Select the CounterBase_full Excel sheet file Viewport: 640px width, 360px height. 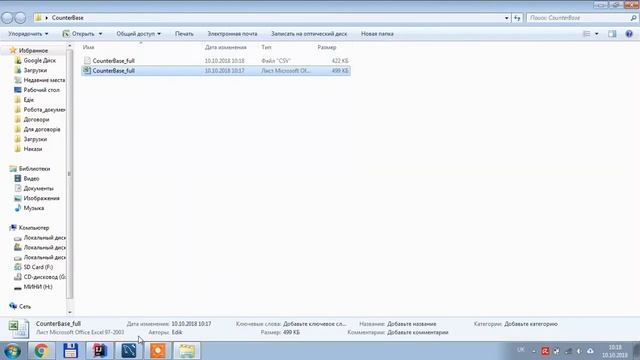tap(216, 71)
